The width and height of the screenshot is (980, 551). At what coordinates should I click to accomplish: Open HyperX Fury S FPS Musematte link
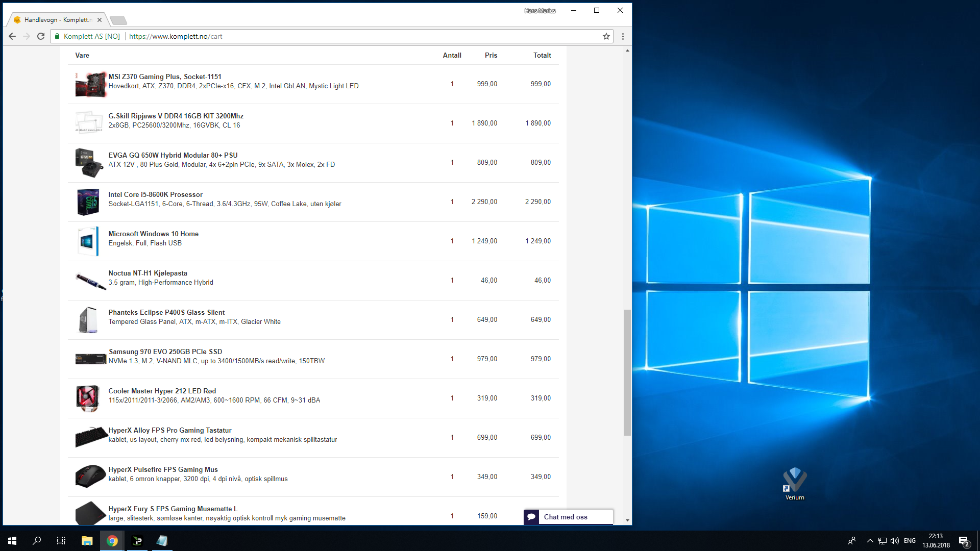(x=173, y=509)
